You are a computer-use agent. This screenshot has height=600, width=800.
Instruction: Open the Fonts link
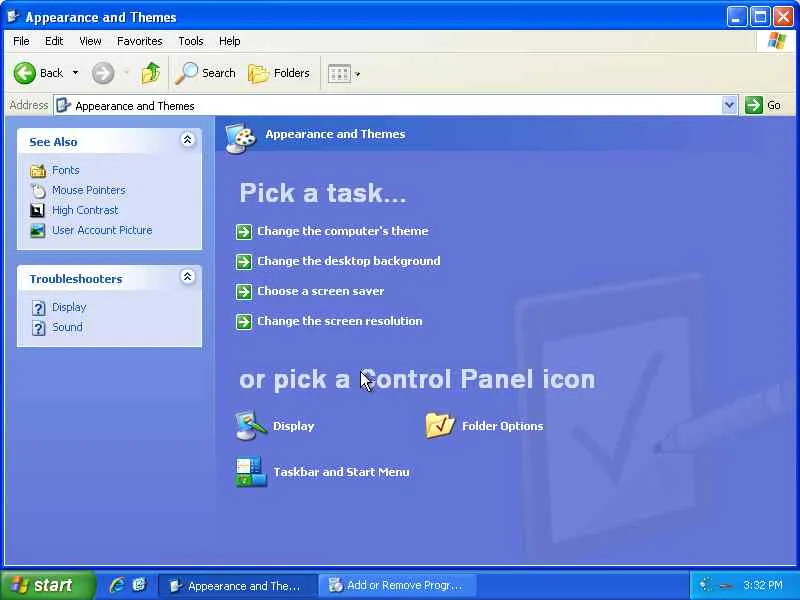coord(66,170)
